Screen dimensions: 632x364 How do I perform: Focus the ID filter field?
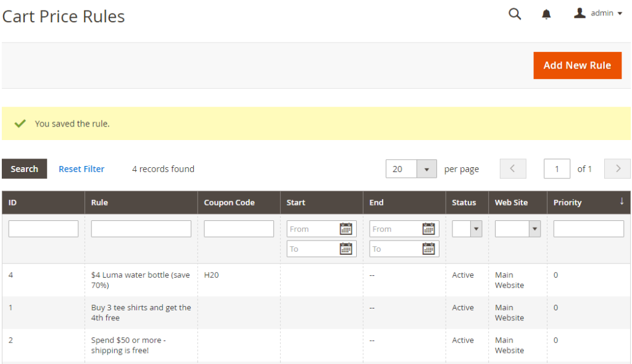[x=44, y=228]
